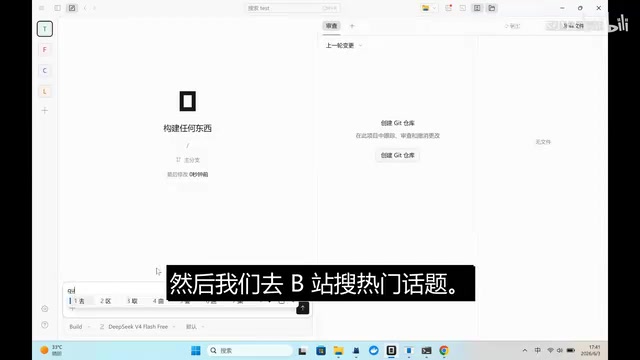Open Microsoft Store from the taskbar
The image size is (640, 360).
click(x=321, y=351)
